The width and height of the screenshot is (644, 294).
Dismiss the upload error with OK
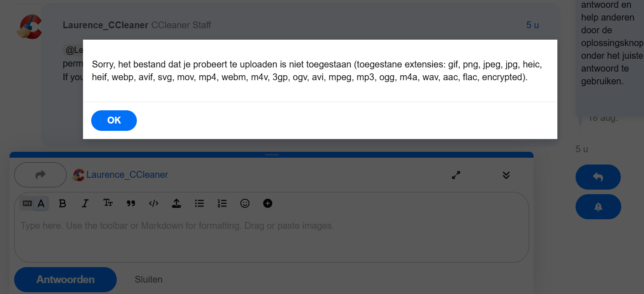point(114,120)
